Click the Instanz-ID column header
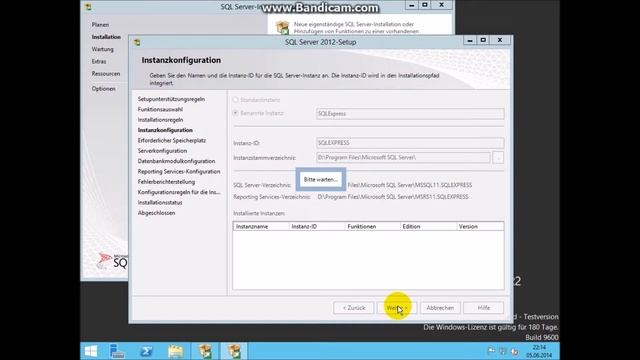The height and width of the screenshot is (360, 640). click(317, 226)
